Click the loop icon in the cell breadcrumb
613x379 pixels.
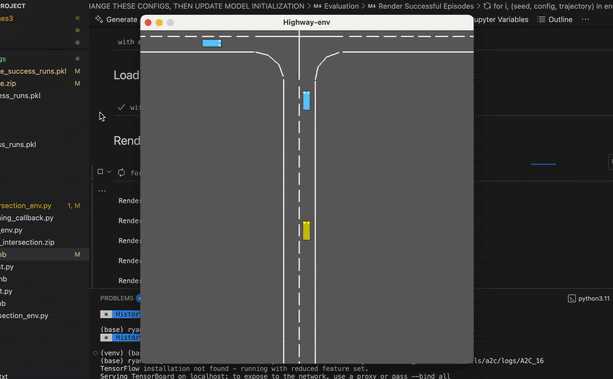click(x=487, y=6)
